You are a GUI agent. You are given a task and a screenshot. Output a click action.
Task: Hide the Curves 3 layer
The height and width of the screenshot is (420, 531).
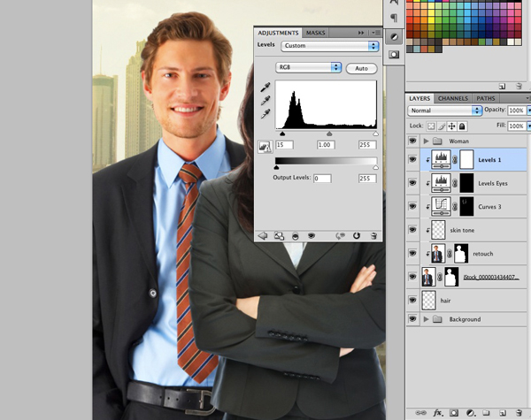coord(412,206)
